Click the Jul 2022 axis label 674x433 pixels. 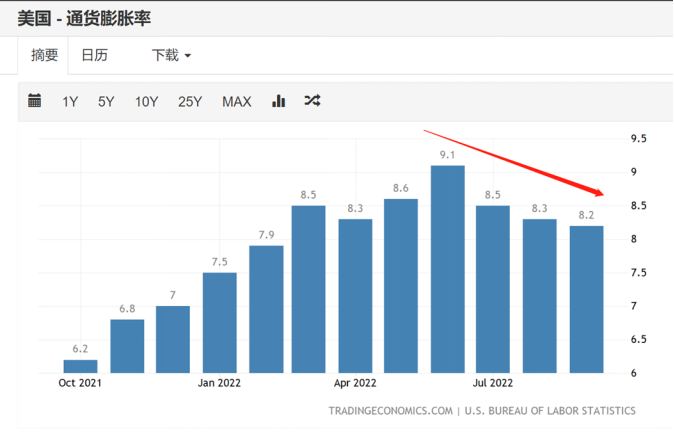point(493,383)
